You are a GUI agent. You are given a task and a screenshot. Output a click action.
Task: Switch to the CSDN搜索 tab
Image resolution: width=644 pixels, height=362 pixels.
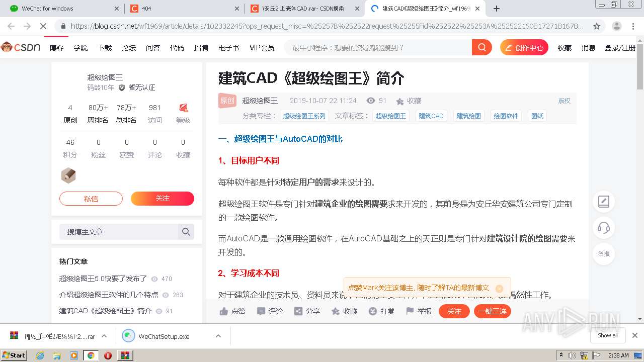tap(304, 9)
